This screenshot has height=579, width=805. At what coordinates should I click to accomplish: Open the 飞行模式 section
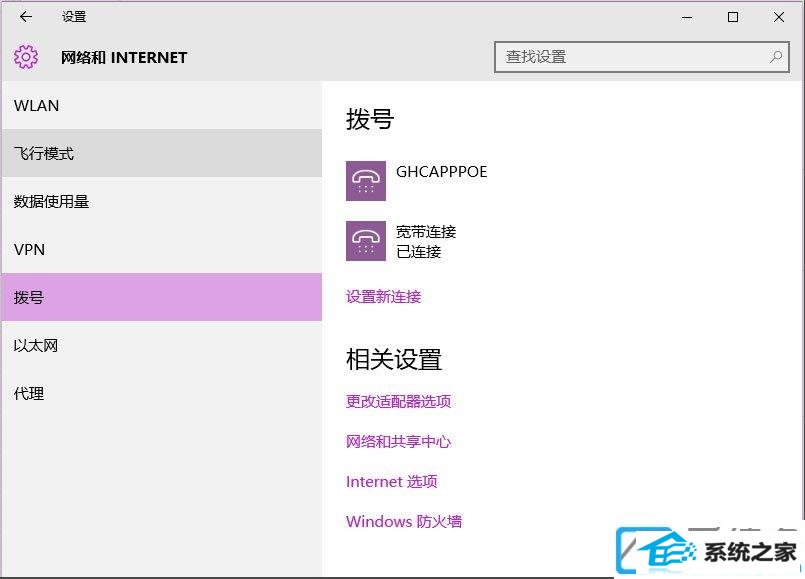[x=162, y=153]
